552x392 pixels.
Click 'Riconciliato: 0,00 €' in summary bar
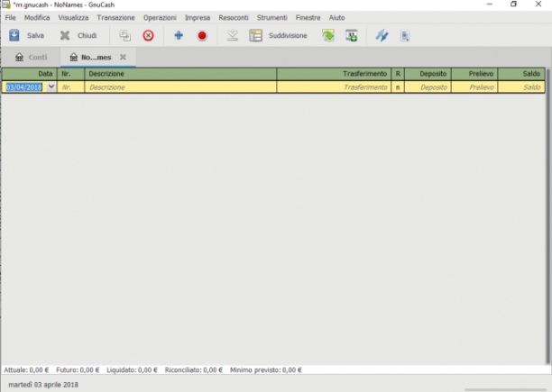(194, 369)
